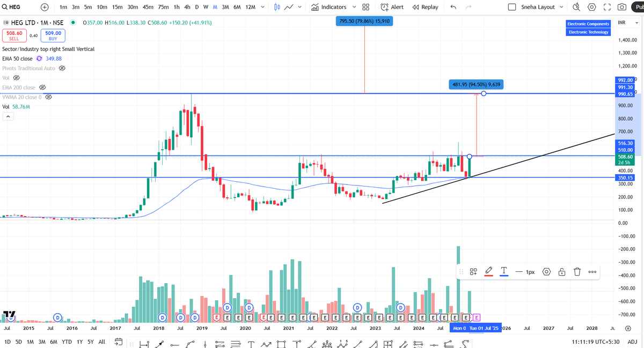The width and height of the screenshot is (644, 348).
Task: Toggle ADJ dividend adjustment
Action: click(633, 342)
